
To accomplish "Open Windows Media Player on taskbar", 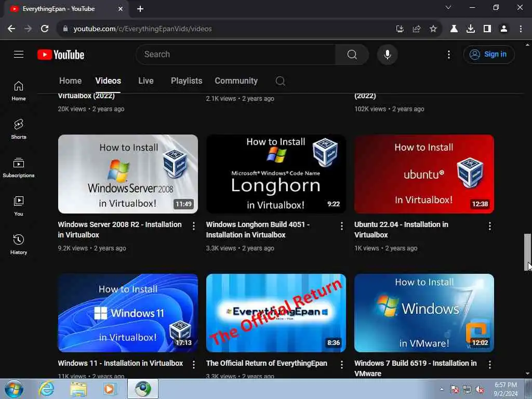I will pyautogui.click(x=110, y=389).
